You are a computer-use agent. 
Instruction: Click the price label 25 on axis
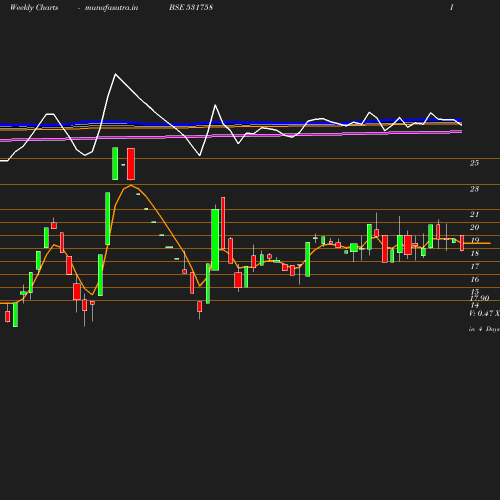click(474, 163)
